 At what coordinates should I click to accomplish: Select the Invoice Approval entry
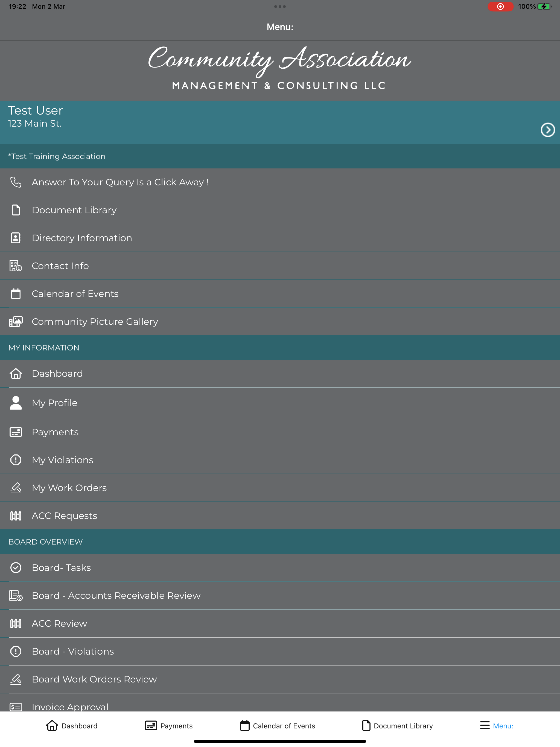280,702
